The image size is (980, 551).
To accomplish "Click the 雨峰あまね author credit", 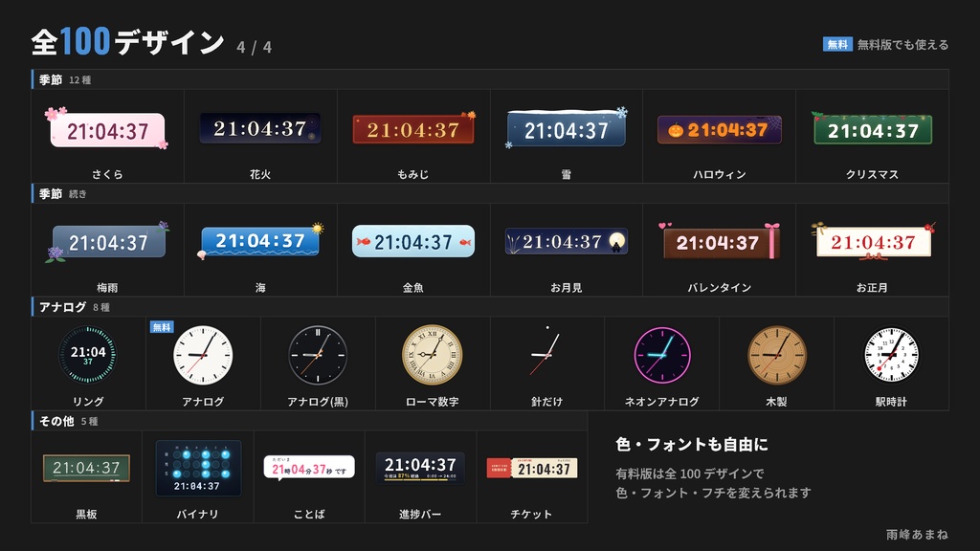I will 917,534.
